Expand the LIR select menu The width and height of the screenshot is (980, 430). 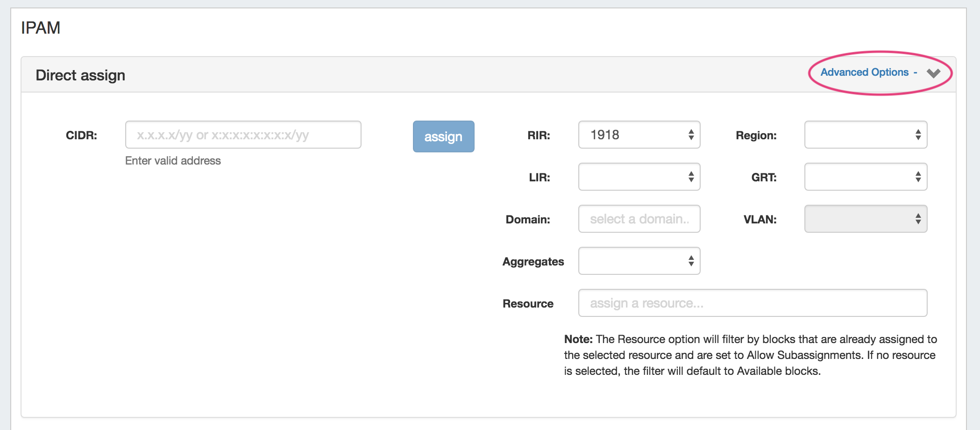639,177
